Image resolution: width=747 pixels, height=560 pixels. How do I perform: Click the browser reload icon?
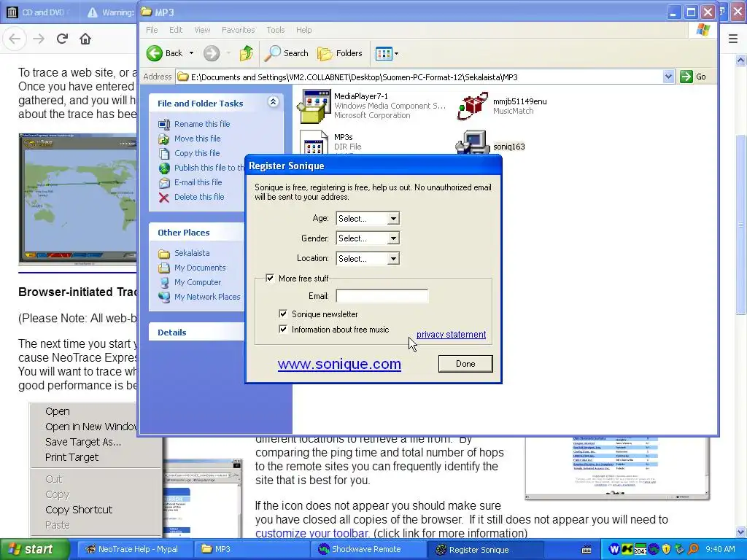point(62,39)
